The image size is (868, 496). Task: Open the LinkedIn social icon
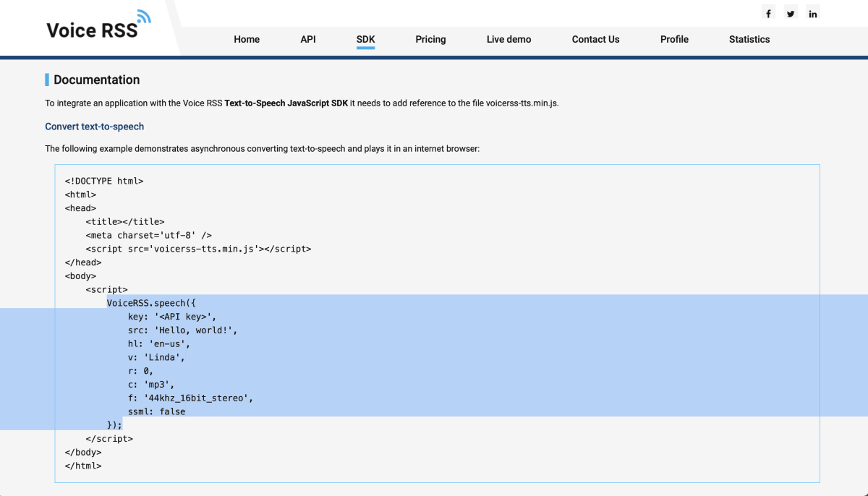[813, 13]
